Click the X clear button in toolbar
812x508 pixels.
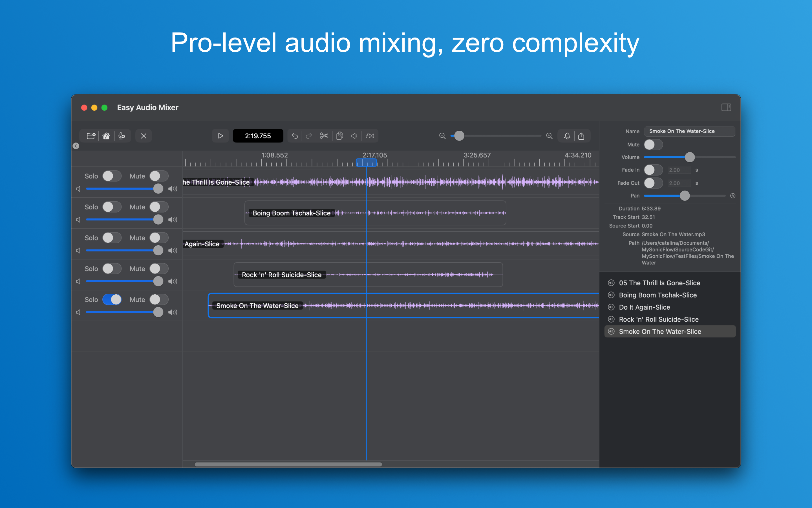pos(144,136)
